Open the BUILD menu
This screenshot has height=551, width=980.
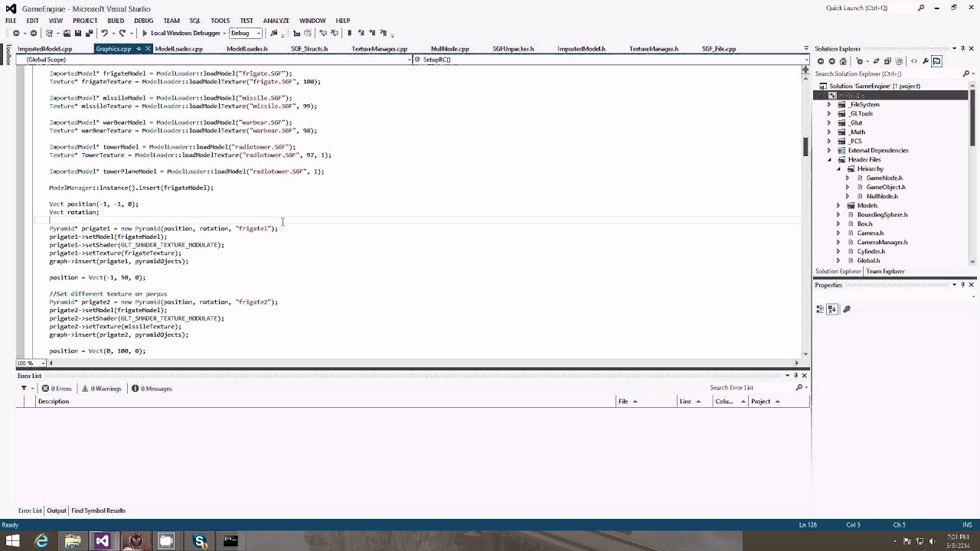coord(116,21)
